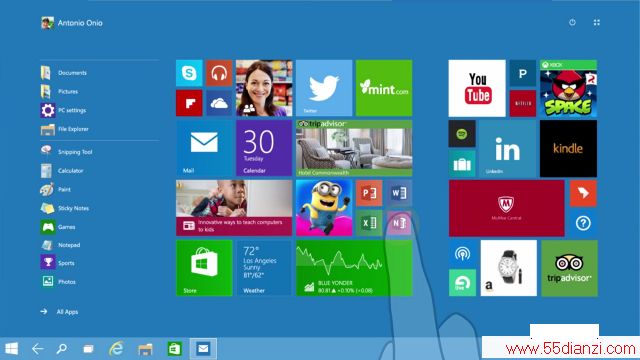This screenshot has height=360, width=640.
Task: Open Task View on taskbar
Action: point(88,349)
